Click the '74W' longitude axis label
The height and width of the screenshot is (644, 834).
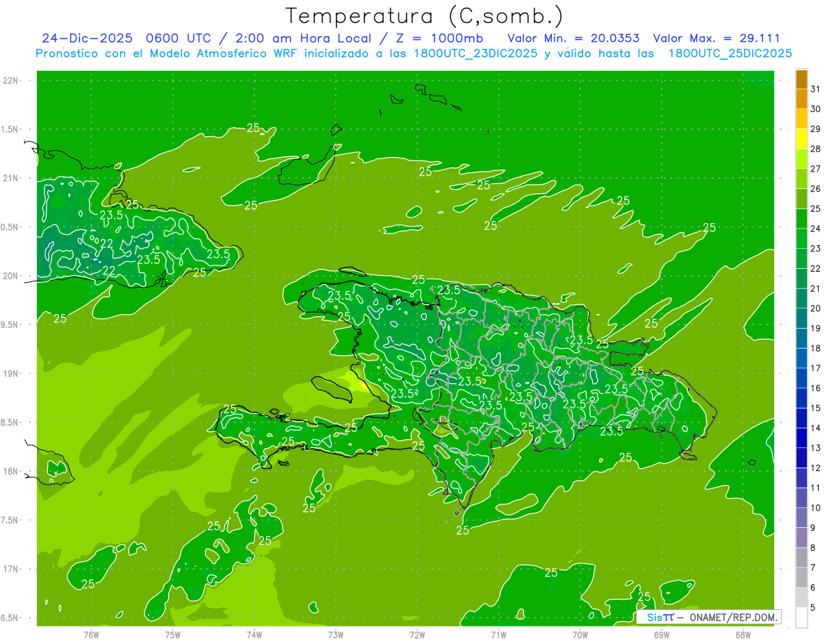(254, 634)
